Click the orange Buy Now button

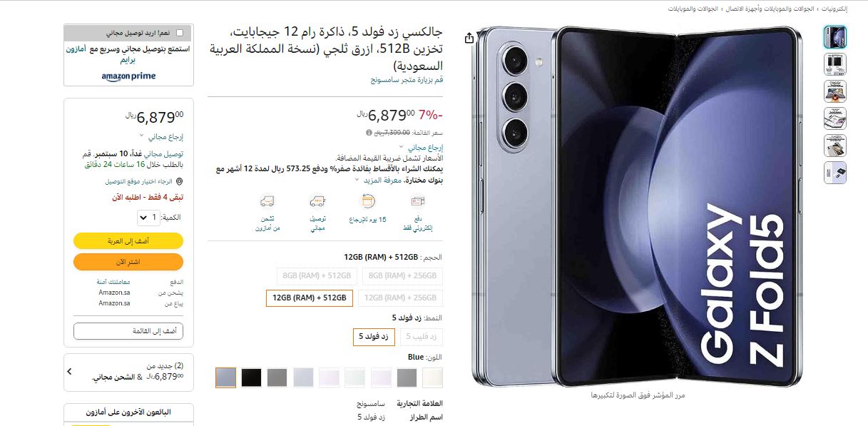coord(128,262)
